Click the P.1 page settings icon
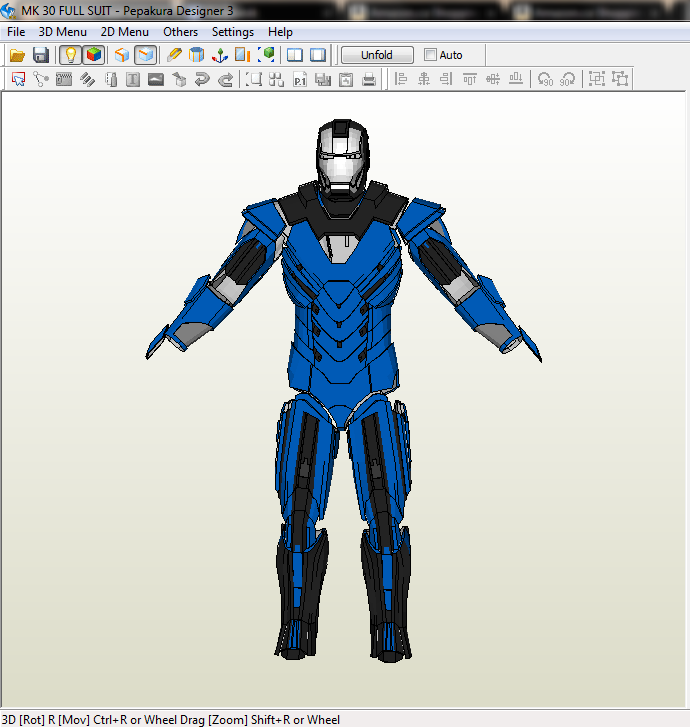Viewport: 690px width, 728px height. point(299,79)
